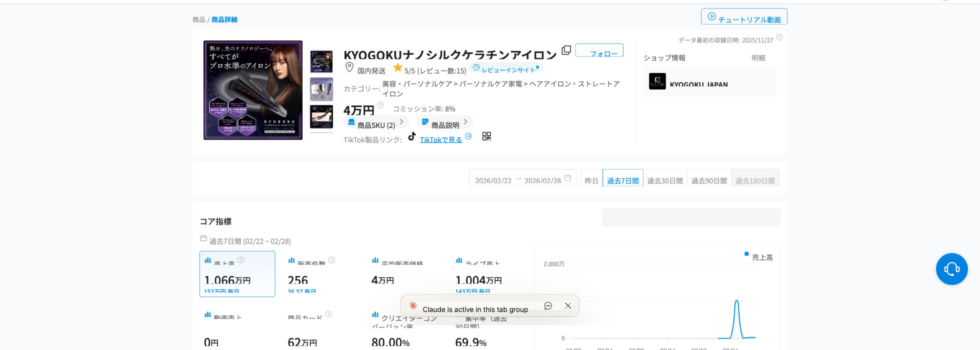Open the 明細 shop details link
This screenshot has width=980, height=350.
[x=758, y=57]
